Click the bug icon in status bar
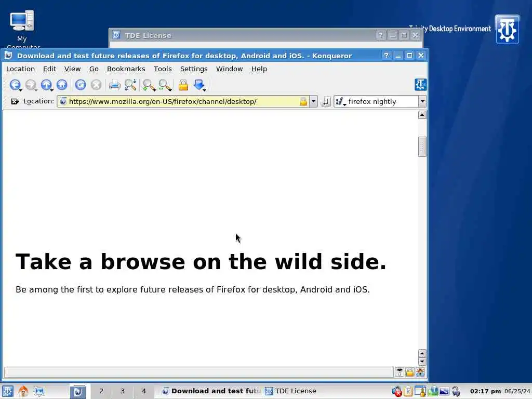The width and height of the screenshot is (532, 399). pos(420,372)
